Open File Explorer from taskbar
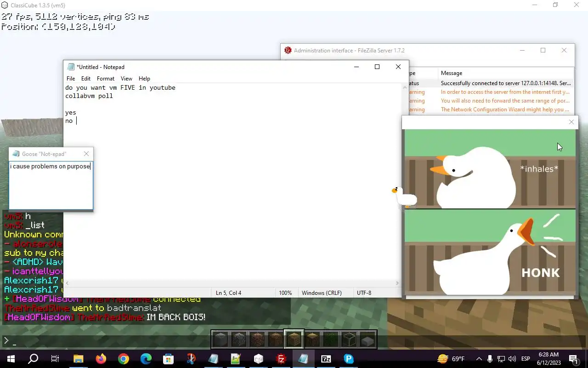 click(x=78, y=359)
